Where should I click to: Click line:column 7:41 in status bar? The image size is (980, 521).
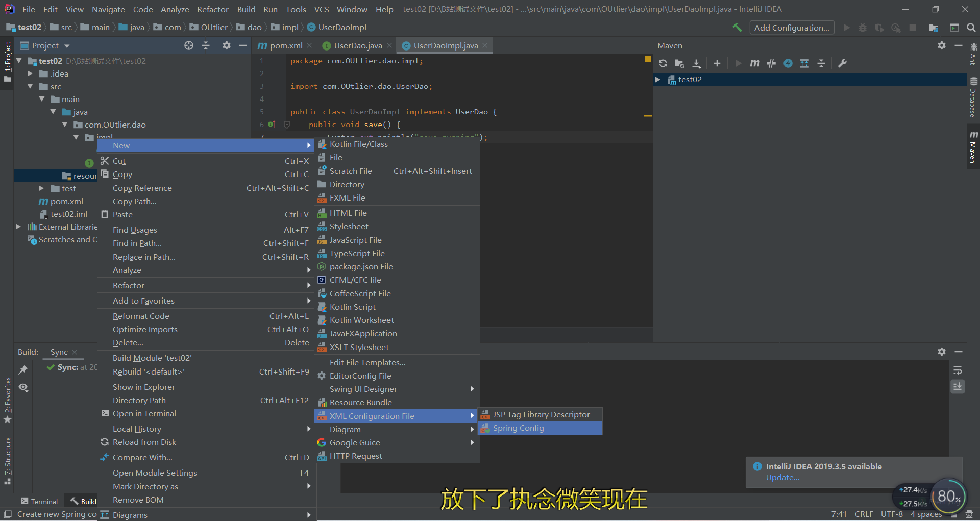(x=839, y=514)
